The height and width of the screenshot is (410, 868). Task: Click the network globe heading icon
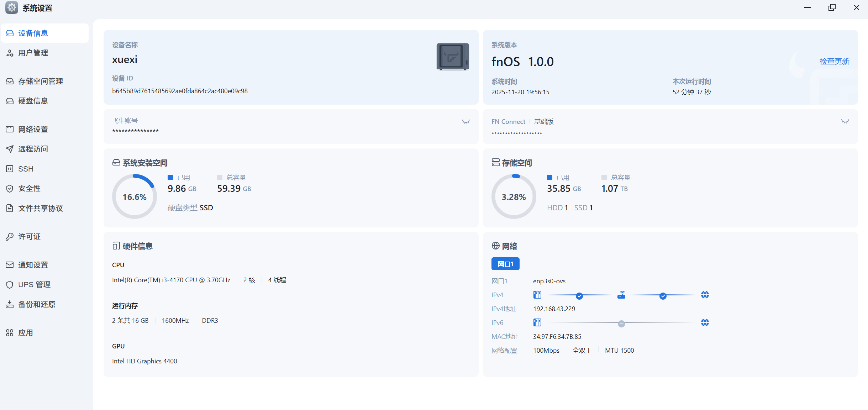496,246
